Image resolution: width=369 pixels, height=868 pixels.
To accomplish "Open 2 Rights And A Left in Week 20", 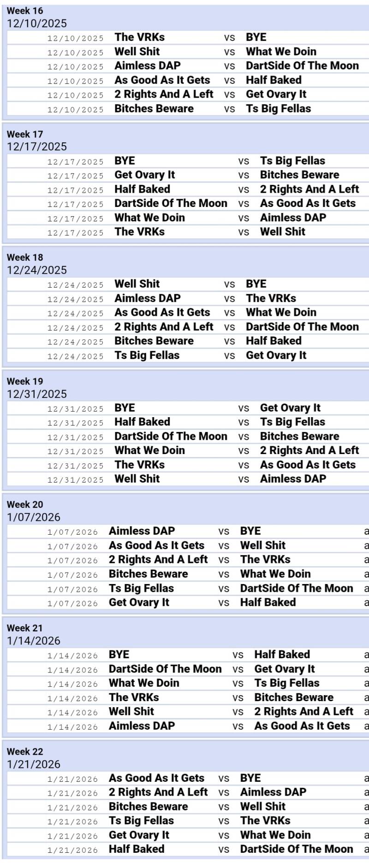I will (x=158, y=560).
